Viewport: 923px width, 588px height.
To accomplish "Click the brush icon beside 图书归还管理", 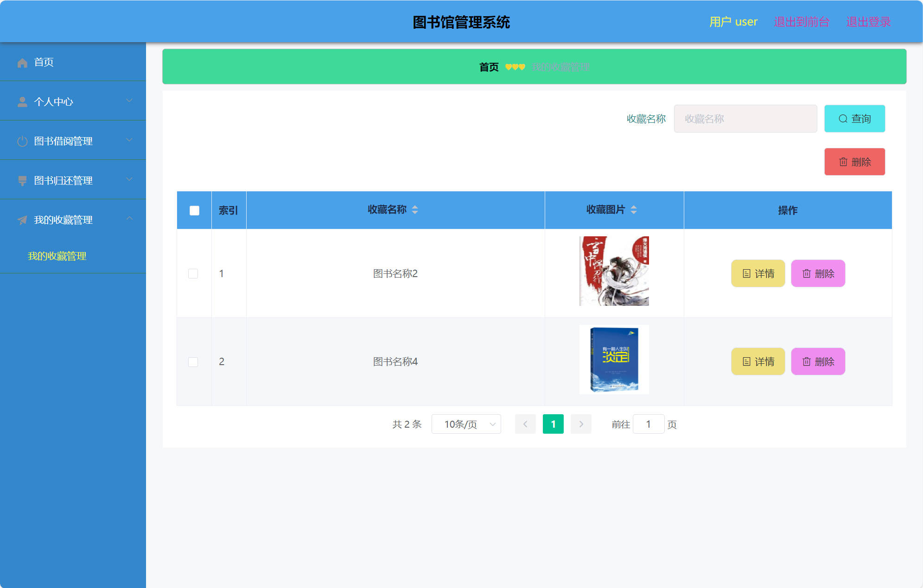I will 23,180.
